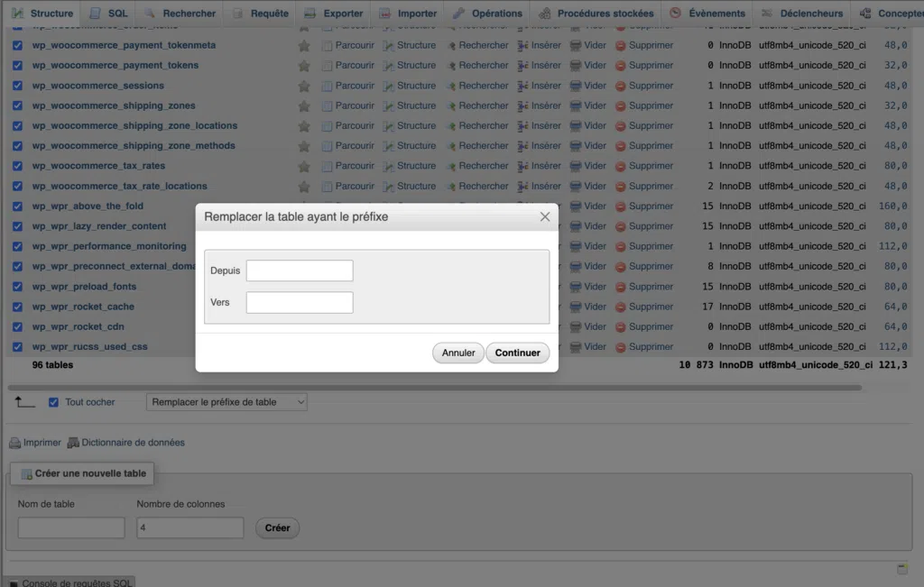
Task: Close the Remplacer la table dialog
Action: coord(544,217)
